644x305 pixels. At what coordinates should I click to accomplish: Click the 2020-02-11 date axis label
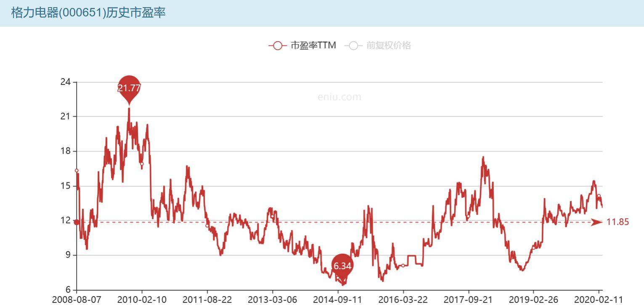pyautogui.click(x=599, y=300)
